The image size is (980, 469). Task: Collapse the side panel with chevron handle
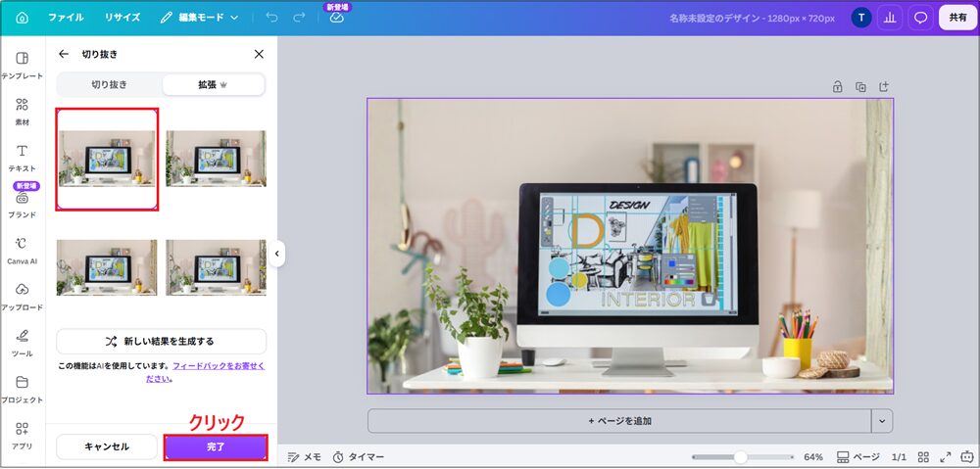pos(277,254)
